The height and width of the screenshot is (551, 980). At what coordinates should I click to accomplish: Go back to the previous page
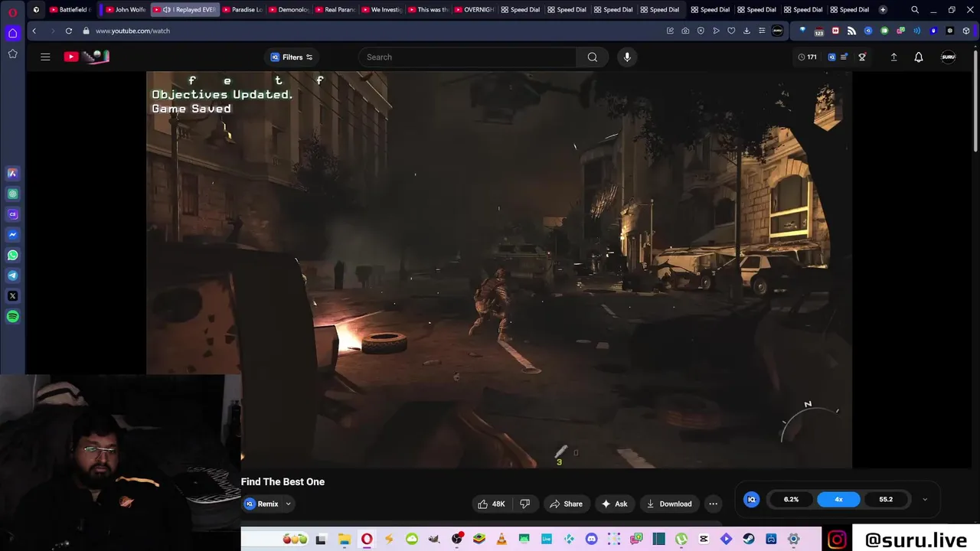point(34,31)
